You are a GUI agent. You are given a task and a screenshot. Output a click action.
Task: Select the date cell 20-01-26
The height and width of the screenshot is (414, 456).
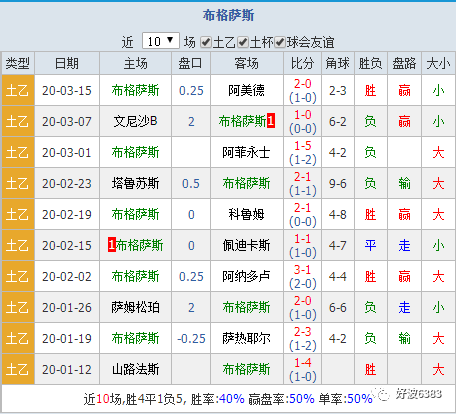click(x=67, y=308)
